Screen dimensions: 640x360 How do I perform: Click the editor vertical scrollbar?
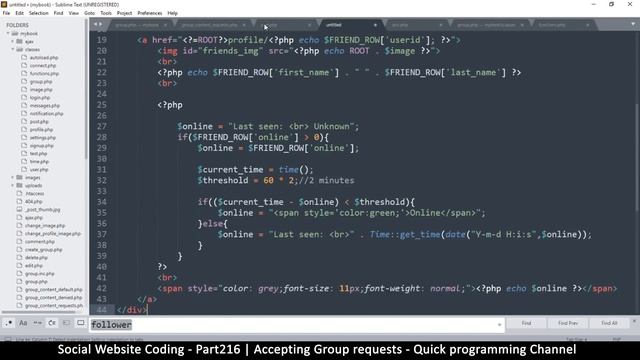(x=638, y=157)
